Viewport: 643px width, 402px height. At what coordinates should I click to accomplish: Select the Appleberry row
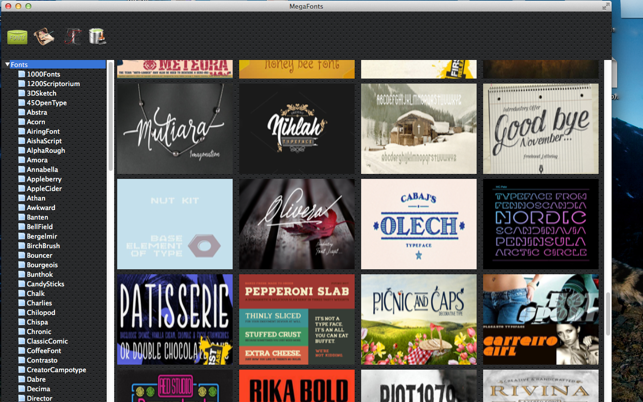pyautogui.click(x=44, y=179)
